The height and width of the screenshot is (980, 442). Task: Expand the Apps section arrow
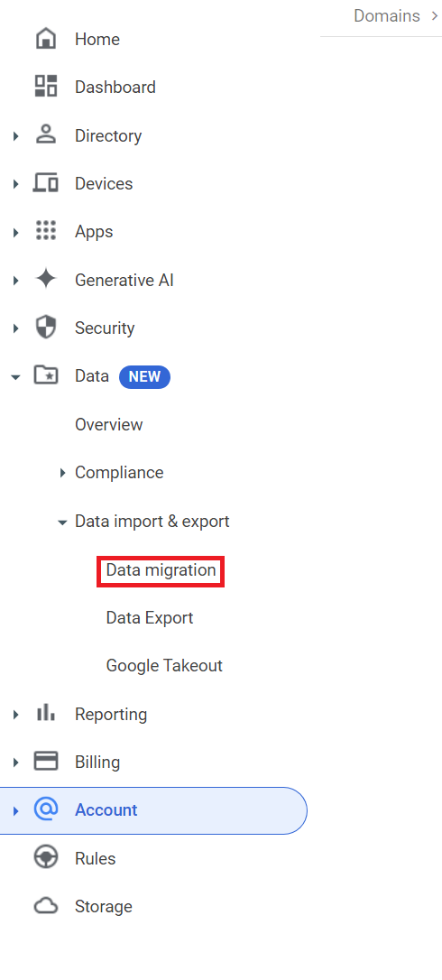pyautogui.click(x=16, y=232)
